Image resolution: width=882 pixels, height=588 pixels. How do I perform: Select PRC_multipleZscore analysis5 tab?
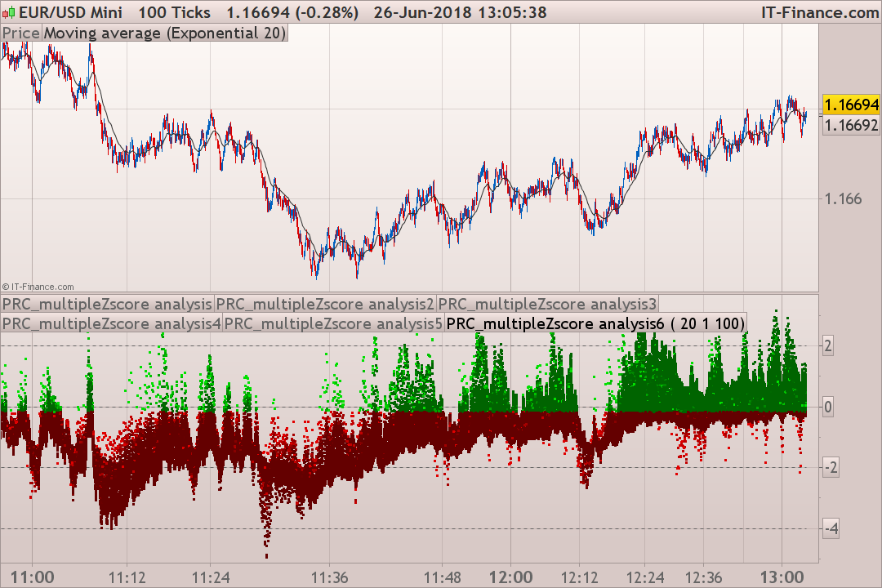pyautogui.click(x=333, y=323)
